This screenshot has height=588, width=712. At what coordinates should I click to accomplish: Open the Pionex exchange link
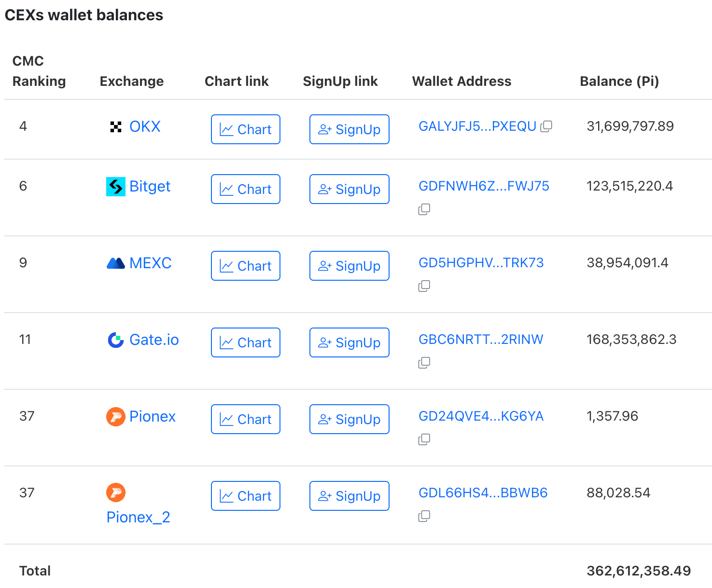[153, 416]
